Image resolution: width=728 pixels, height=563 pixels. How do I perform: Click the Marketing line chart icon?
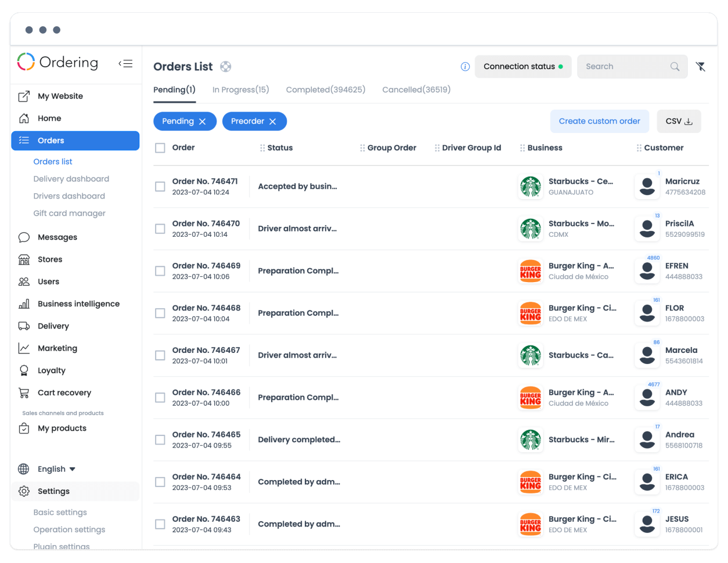coord(24,348)
